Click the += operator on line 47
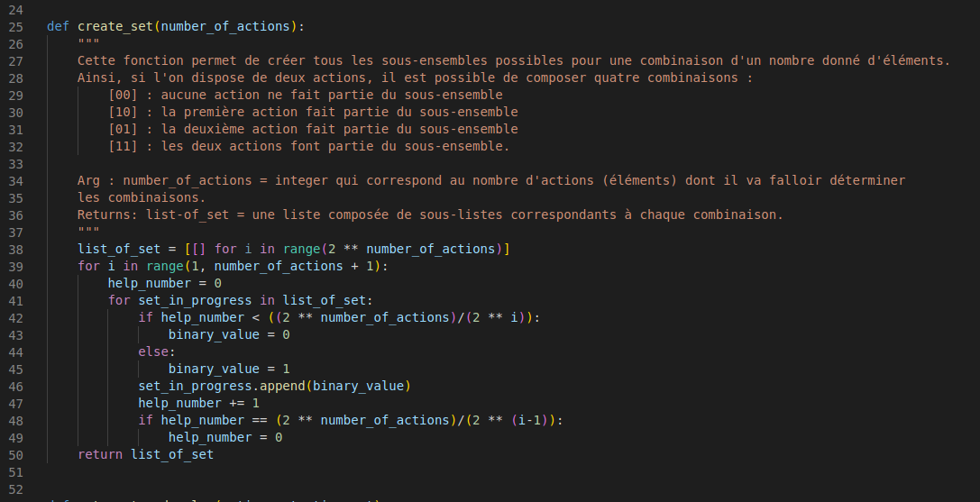Image resolution: width=980 pixels, height=502 pixels. (237, 403)
